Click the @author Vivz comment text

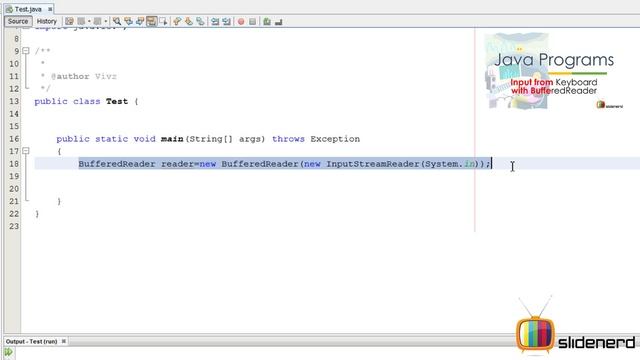84,76
